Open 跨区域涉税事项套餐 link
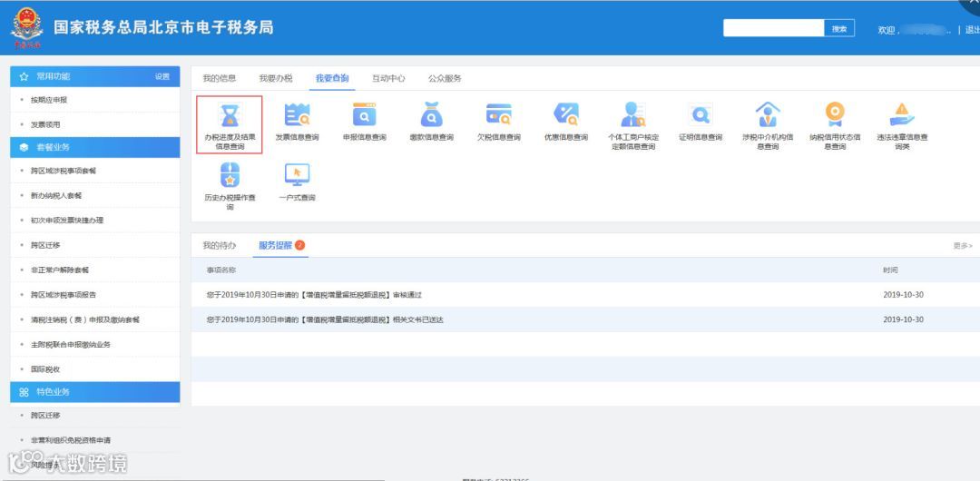This screenshot has width=980, height=481. pos(64,171)
